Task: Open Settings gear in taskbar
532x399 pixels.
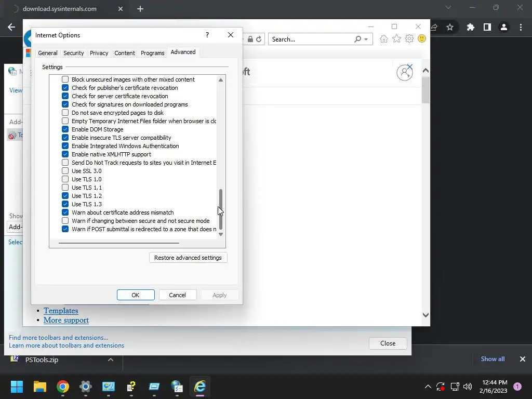Action: click(x=86, y=386)
